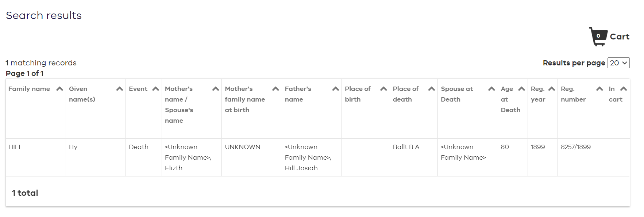The width and height of the screenshot is (644, 217).
Task: Sort by In cart arrow
Action: click(624, 89)
